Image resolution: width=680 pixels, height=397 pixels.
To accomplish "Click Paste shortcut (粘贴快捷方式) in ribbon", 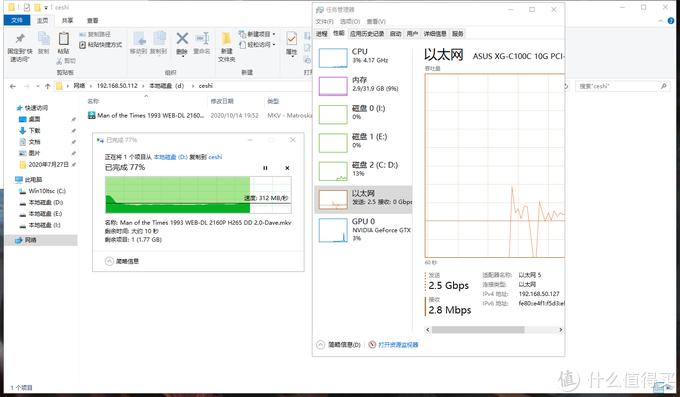I will click(100, 45).
